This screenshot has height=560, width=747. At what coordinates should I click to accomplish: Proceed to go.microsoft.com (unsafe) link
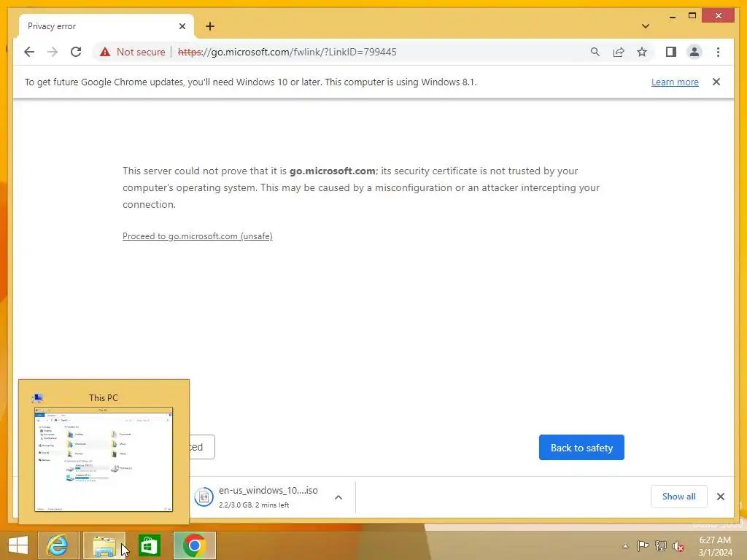197,236
